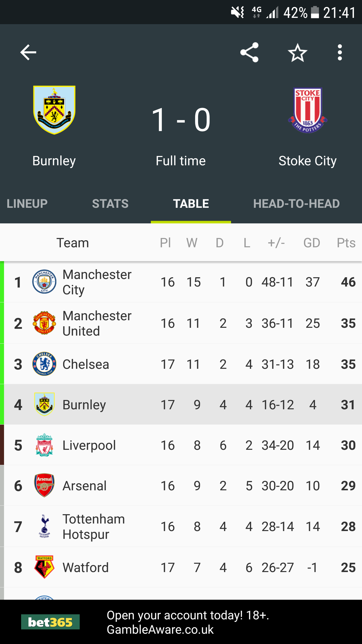Open the three-dot overflow menu

(340, 52)
